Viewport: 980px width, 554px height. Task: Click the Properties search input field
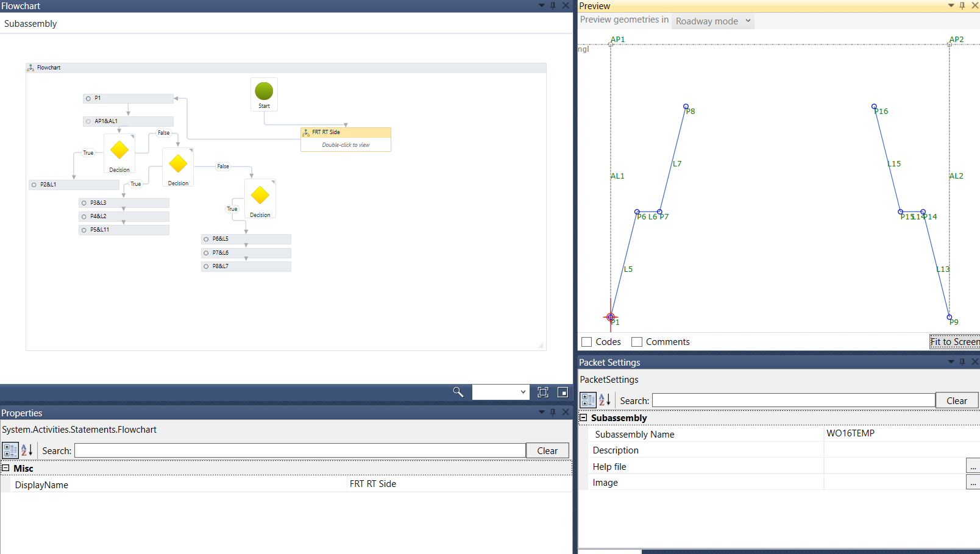[300, 450]
